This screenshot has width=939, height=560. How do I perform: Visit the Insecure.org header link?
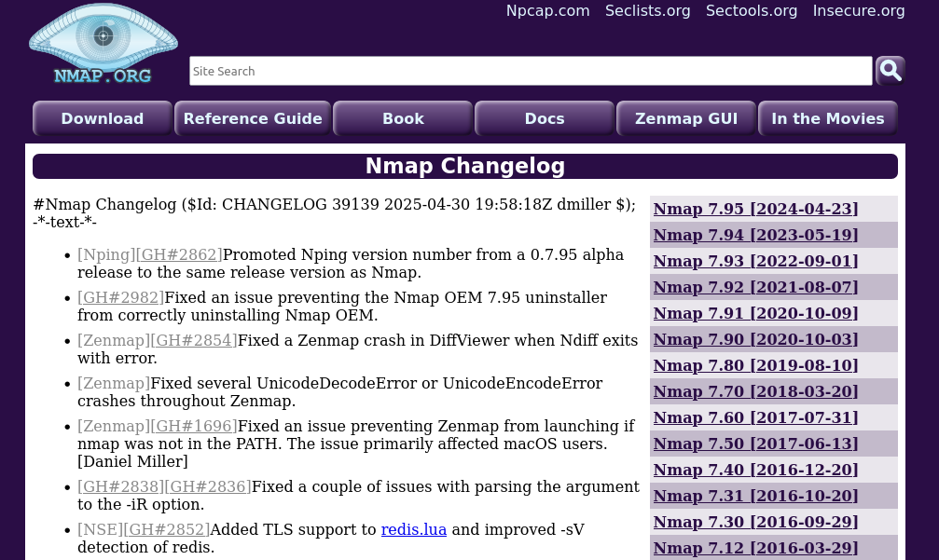tap(858, 11)
